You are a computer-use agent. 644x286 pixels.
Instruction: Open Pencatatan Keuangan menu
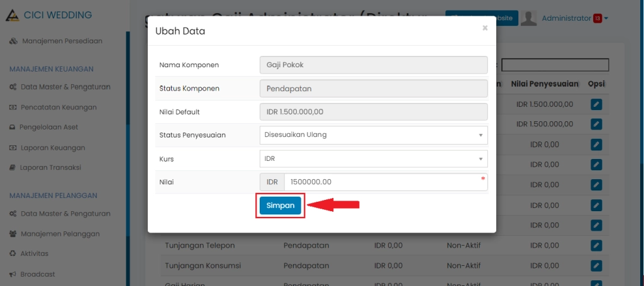(x=58, y=107)
